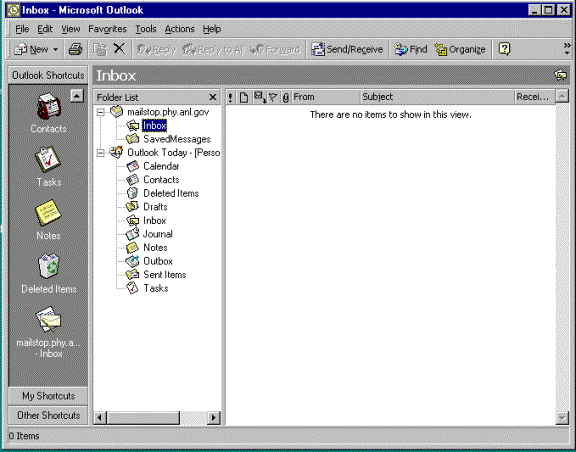Open the Help menu
The height and width of the screenshot is (452, 576).
coord(212,29)
